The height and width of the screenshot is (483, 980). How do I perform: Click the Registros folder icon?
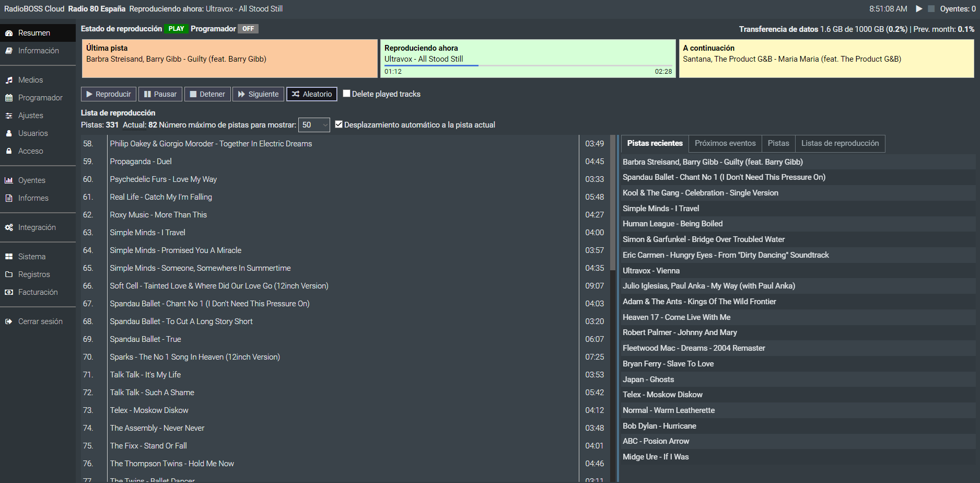coord(9,274)
